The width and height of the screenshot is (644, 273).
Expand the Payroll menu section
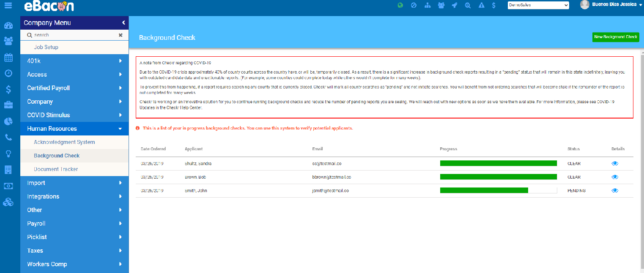pyautogui.click(x=74, y=223)
